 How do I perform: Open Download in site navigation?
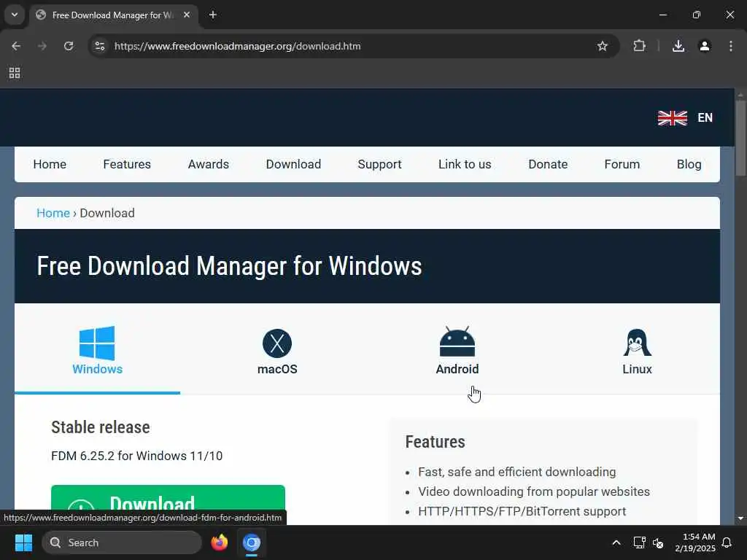pyautogui.click(x=293, y=164)
